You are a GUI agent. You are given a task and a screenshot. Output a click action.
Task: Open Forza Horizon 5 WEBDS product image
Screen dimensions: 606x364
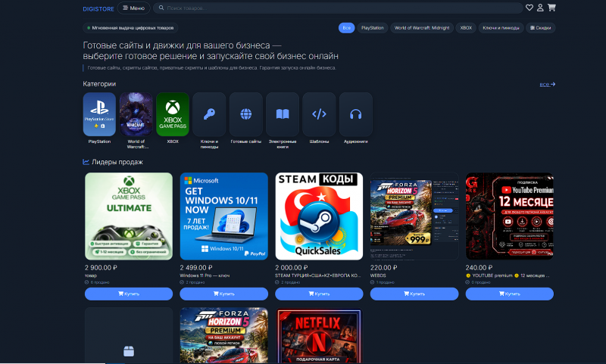(414, 216)
